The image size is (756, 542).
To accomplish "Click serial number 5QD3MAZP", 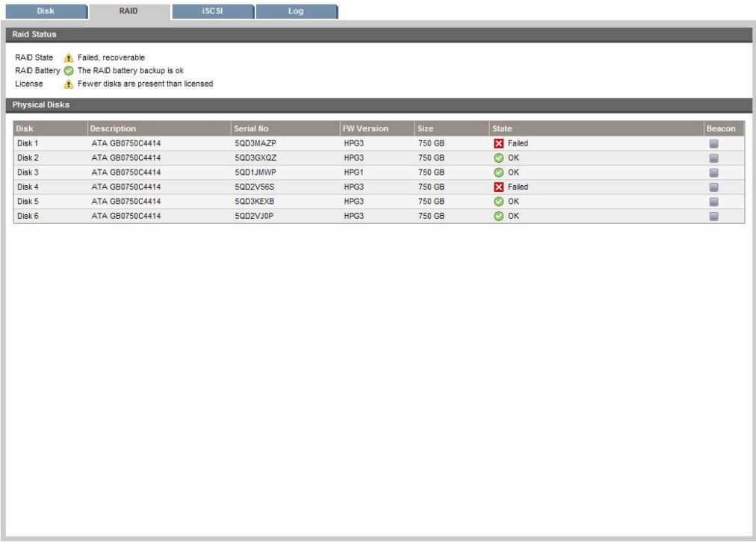I will pos(255,143).
